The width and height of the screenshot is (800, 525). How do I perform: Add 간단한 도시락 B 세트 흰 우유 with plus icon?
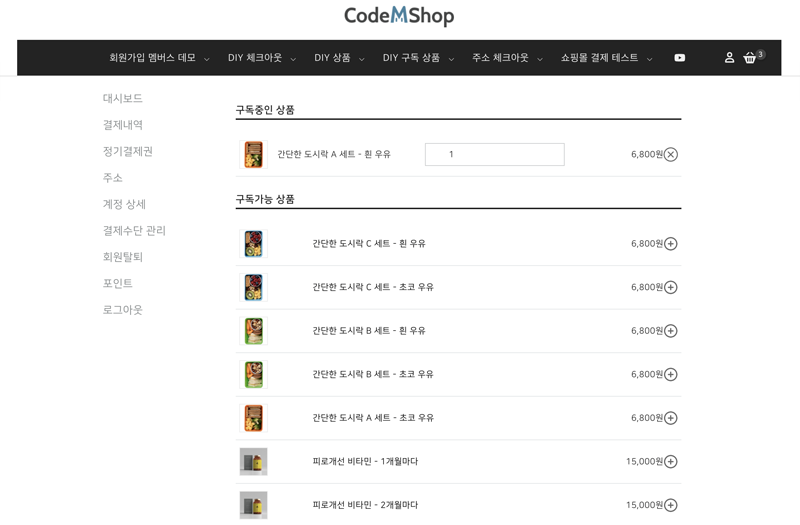(x=671, y=331)
